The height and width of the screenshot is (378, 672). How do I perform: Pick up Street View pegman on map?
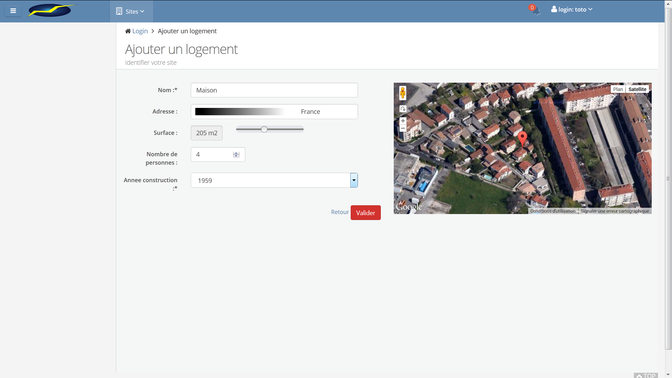[402, 93]
